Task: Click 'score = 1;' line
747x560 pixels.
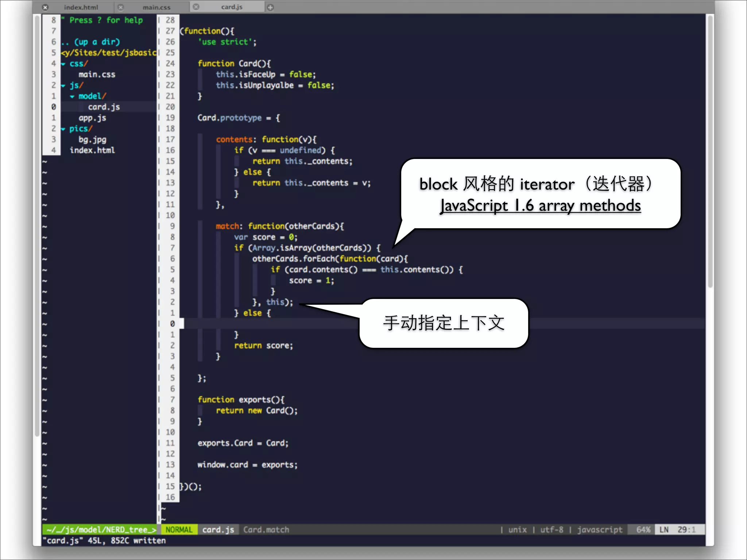Action: [311, 280]
